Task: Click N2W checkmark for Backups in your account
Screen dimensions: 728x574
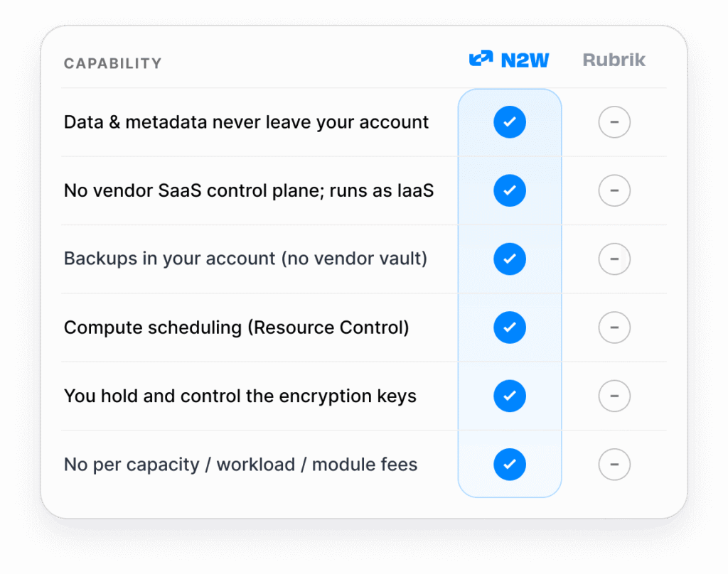Action: pos(509,259)
